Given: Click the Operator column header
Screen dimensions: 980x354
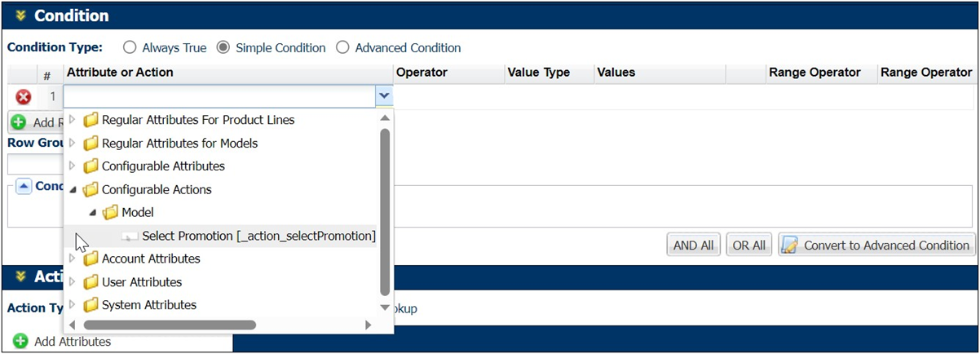Looking at the screenshot, I should (x=422, y=72).
